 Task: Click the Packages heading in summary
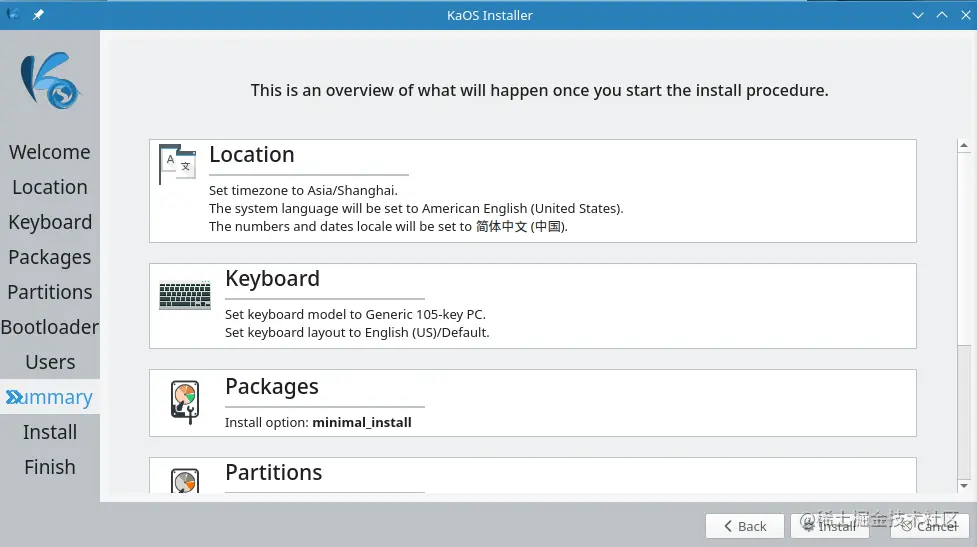272,386
